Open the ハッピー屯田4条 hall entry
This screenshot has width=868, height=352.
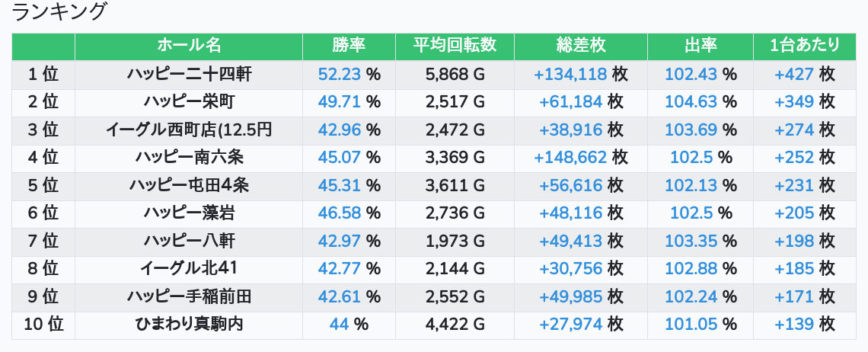pos(189,185)
